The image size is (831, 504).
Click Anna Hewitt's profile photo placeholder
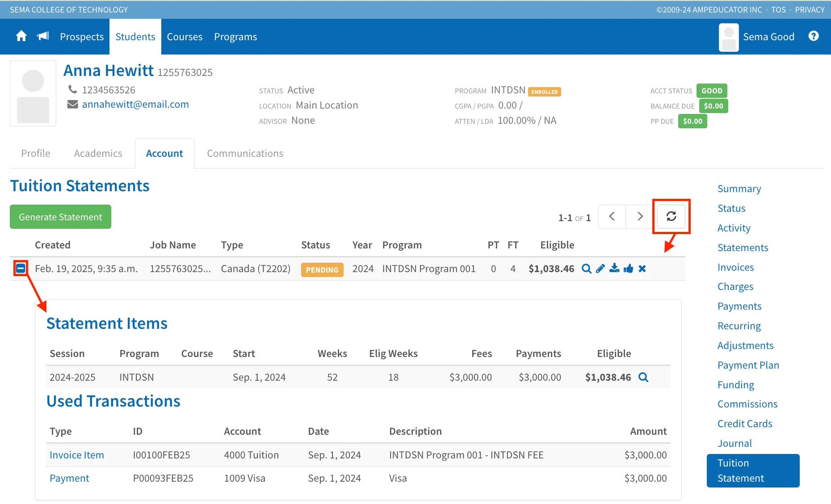pyautogui.click(x=33, y=93)
